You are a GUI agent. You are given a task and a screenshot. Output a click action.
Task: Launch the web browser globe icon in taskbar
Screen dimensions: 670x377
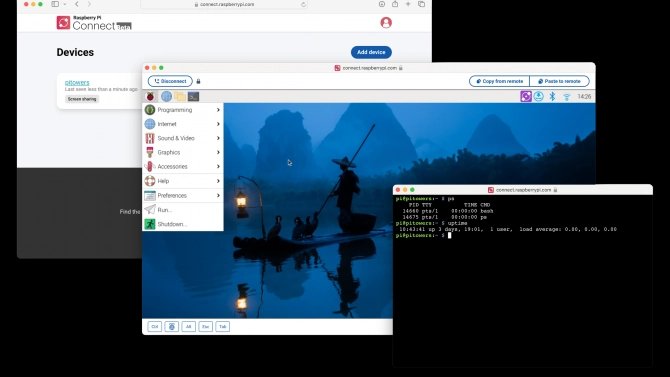tap(166, 97)
